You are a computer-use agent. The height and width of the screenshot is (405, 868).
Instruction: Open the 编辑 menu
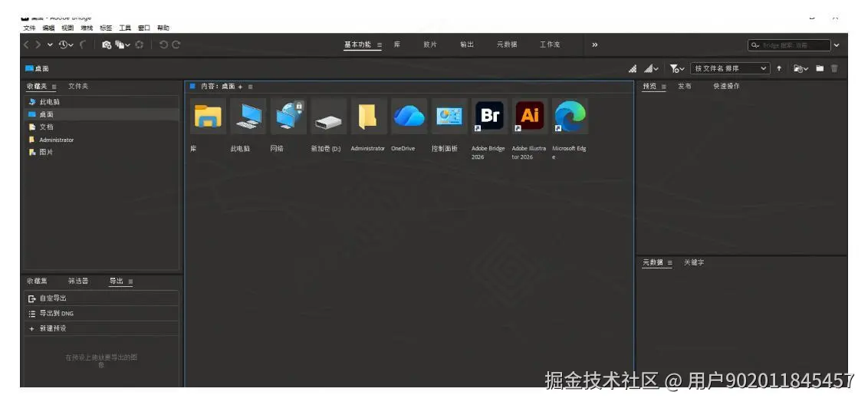49,28
